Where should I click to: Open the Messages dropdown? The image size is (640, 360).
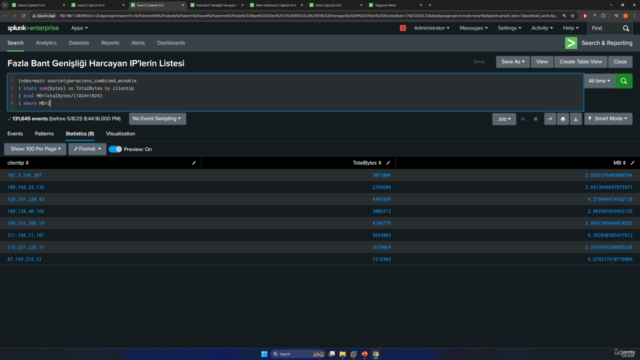point(473,28)
